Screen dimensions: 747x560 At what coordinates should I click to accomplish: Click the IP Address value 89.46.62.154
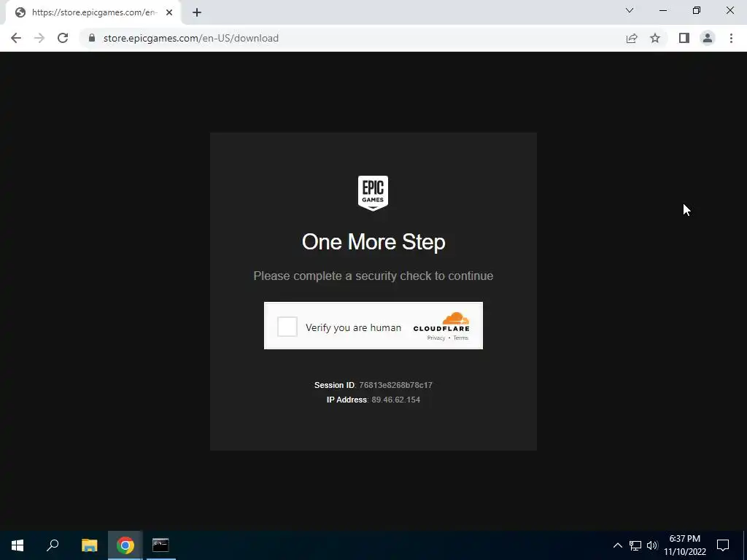coord(396,400)
